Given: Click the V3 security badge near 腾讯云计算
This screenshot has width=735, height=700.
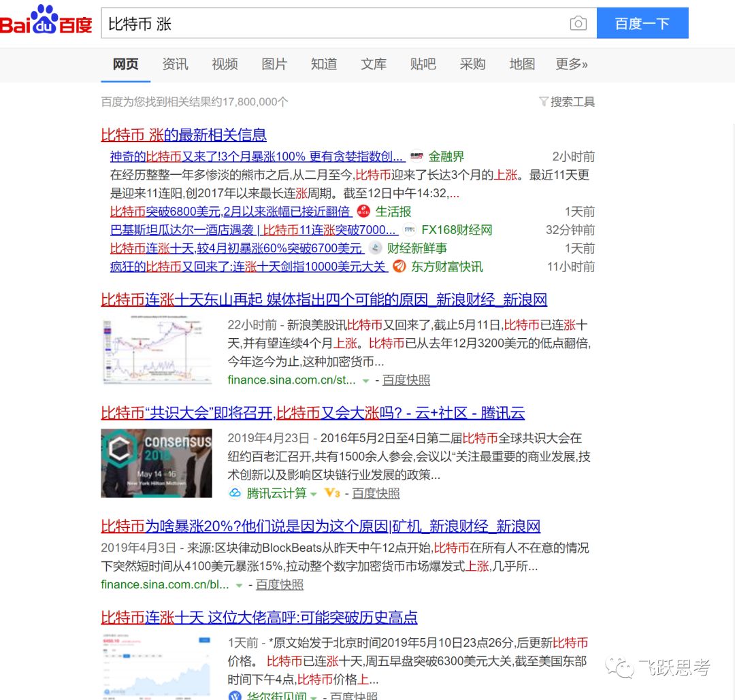Looking at the screenshot, I should coord(332,493).
